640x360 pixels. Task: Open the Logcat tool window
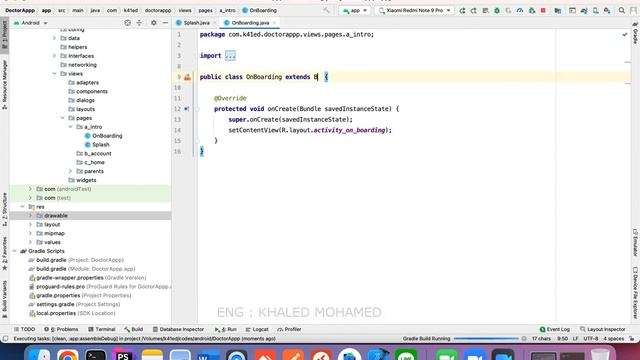(257, 329)
